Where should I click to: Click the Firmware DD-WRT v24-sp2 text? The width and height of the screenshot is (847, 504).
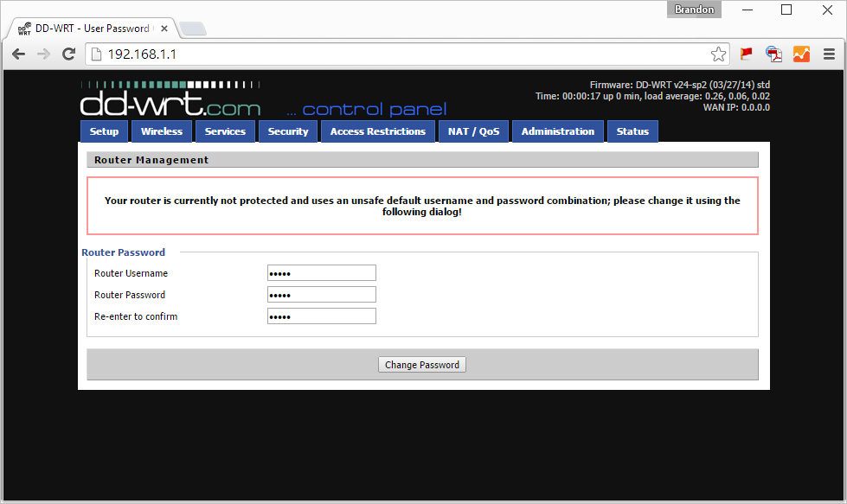tap(679, 85)
